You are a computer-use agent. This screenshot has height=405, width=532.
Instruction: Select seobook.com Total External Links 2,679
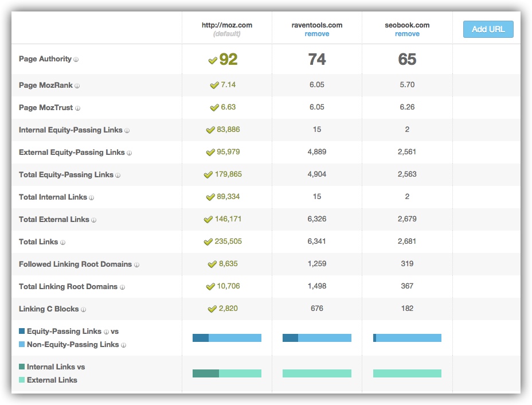click(407, 219)
